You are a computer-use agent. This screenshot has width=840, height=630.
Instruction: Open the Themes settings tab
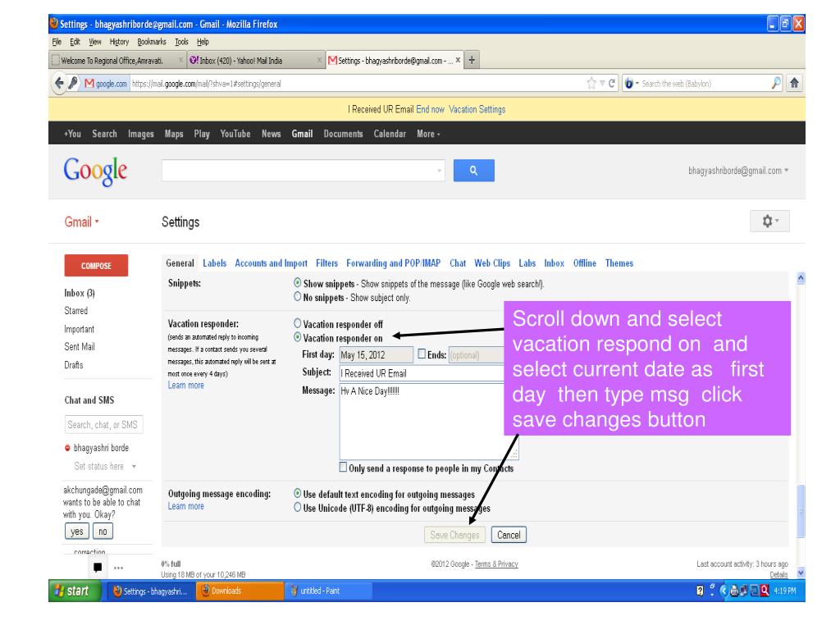point(619,263)
